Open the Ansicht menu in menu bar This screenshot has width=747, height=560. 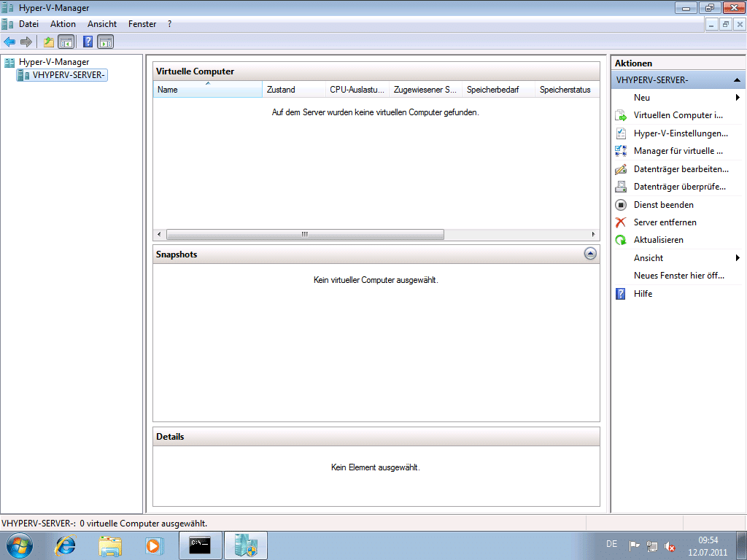pyautogui.click(x=102, y=24)
